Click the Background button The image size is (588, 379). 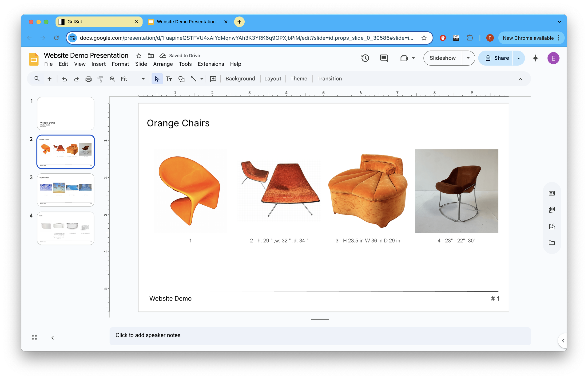point(240,79)
